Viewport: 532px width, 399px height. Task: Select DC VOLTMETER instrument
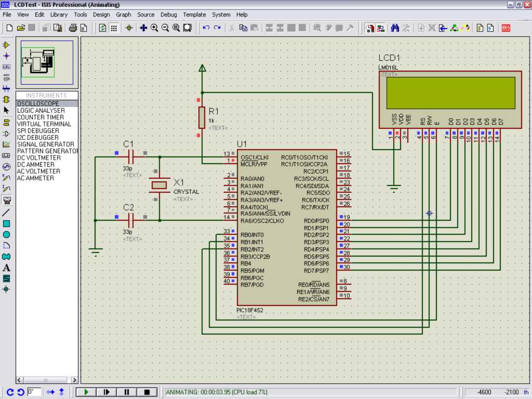(x=47, y=158)
